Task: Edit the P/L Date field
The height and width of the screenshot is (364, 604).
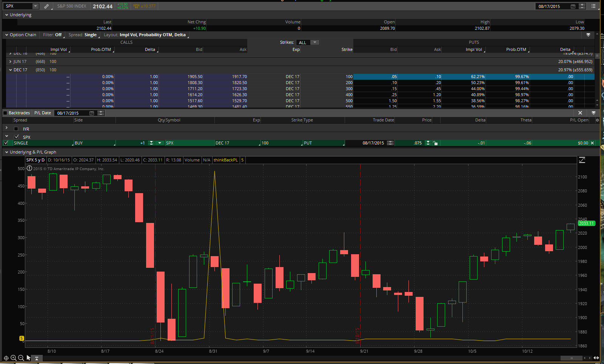Action: point(72,113)
